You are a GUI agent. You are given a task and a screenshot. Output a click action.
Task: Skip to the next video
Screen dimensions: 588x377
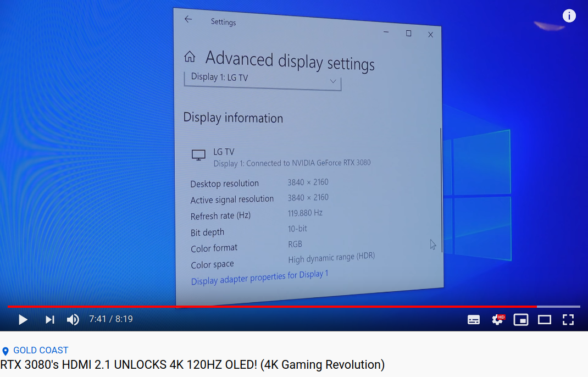click(50, 320)
